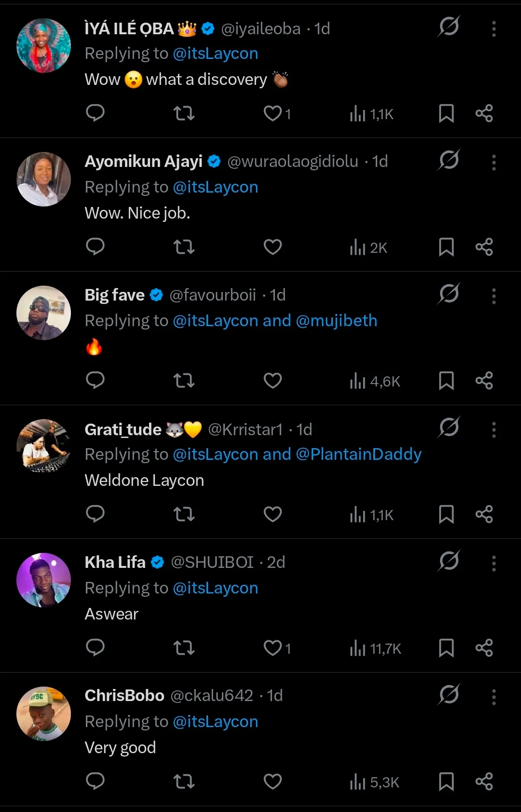Open @mujibeth mention in Big fave's reply
This screenshot has width=521, height=812.
tap(336, 321)
